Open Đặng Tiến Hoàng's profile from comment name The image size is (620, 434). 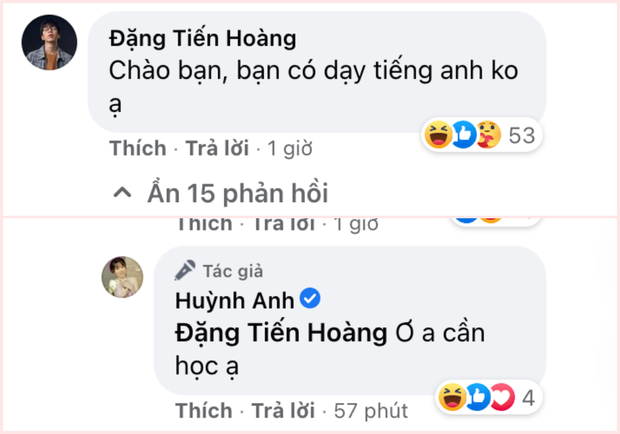203,39
